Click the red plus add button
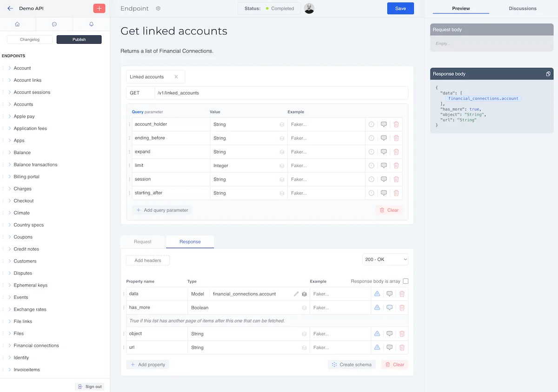Image resolution: width=558 pixels, height=392 pixels. (x=99, y=8)
